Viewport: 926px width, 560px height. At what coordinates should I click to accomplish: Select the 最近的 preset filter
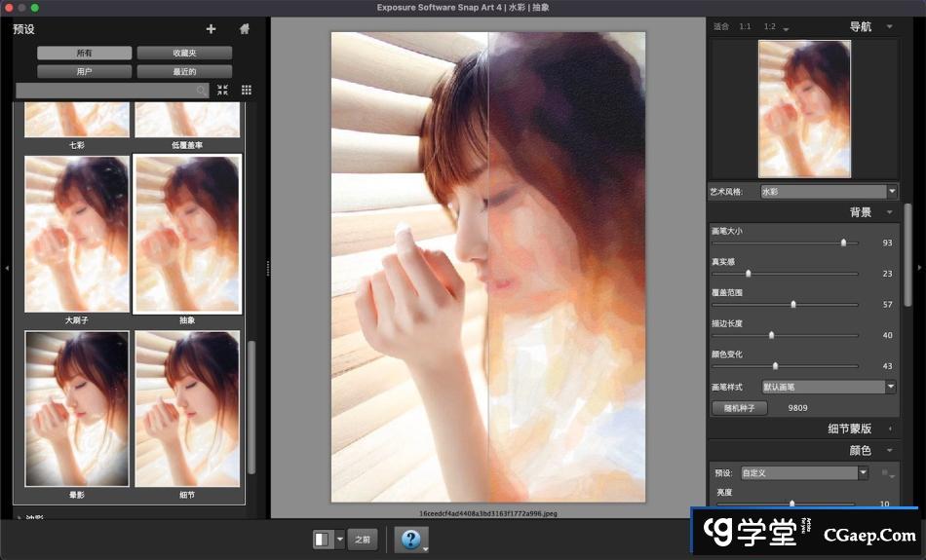coord(184,71)
